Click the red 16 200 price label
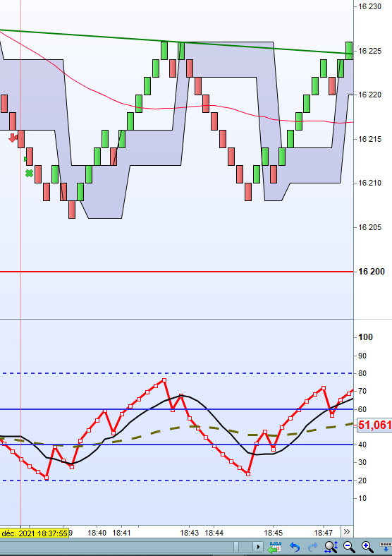The width and height of the screenshot is (392, 556). [372, 272]
